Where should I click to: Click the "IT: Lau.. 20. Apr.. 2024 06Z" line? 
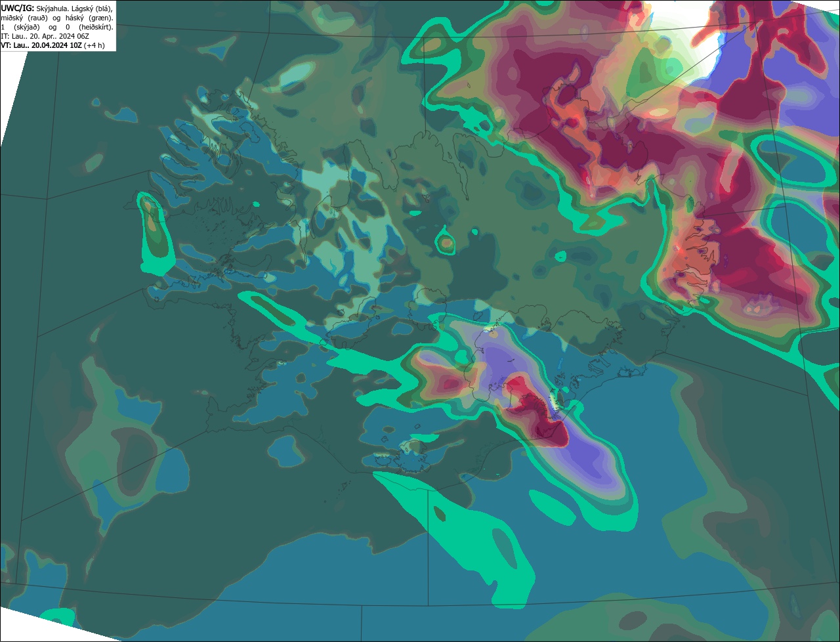45,36
